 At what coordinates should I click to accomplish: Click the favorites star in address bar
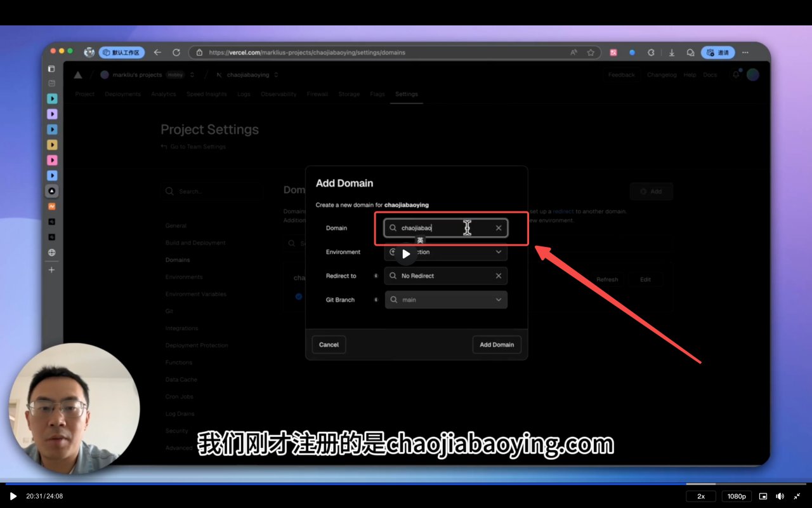pyautogui.click(x=591, y=53)
